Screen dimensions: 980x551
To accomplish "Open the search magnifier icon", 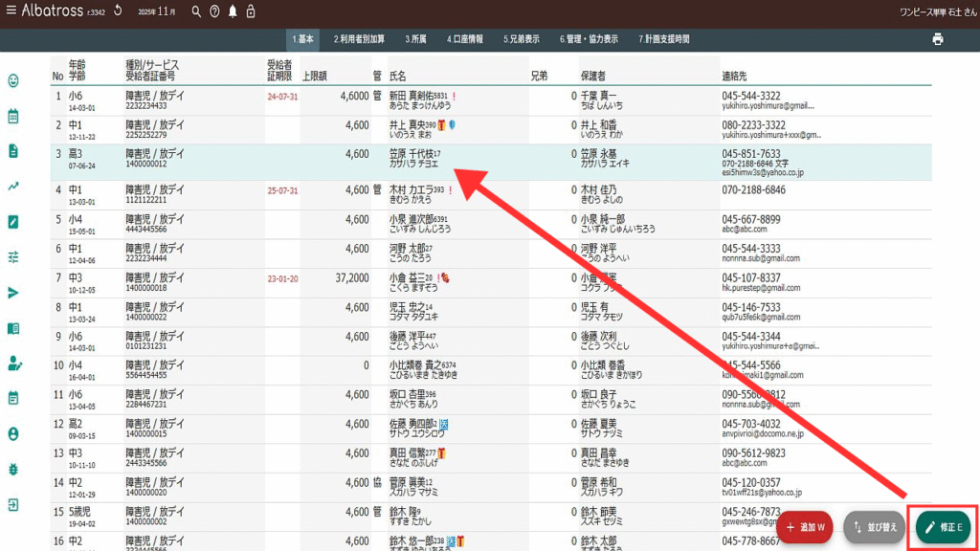I will (196, 12).
